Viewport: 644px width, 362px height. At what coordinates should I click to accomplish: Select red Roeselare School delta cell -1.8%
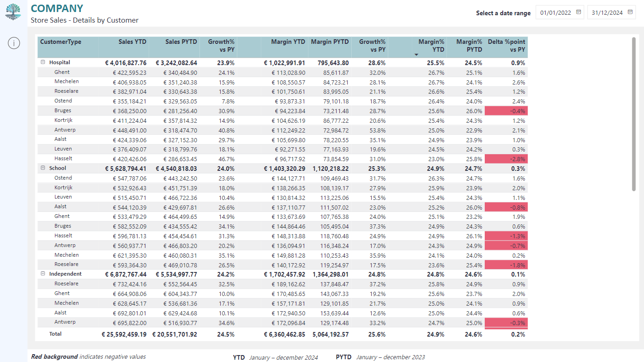coord(506,265)
